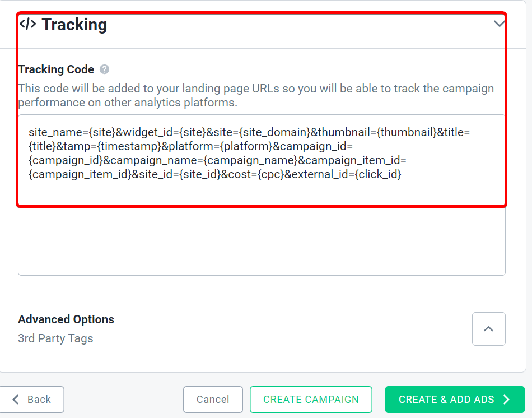The width and height of the screenshot is (532, 418).
Task: Click the CREATE CAMPAIGN button
Action: click(x=311, y=400)
